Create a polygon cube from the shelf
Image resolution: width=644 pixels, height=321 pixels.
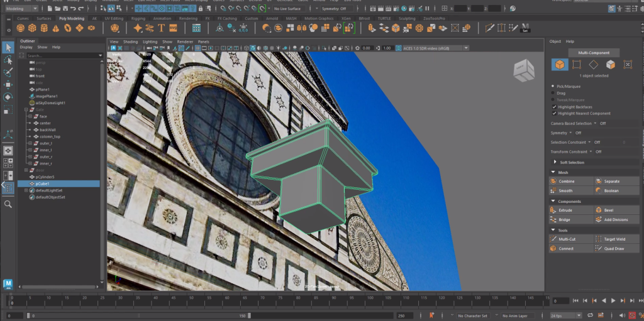tap(32, 28)
